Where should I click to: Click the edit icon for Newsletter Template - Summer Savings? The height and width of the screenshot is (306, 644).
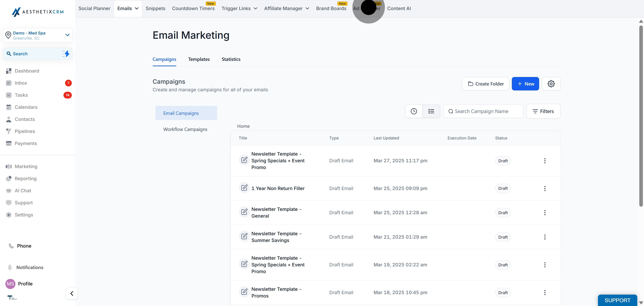tap(244, 237)
